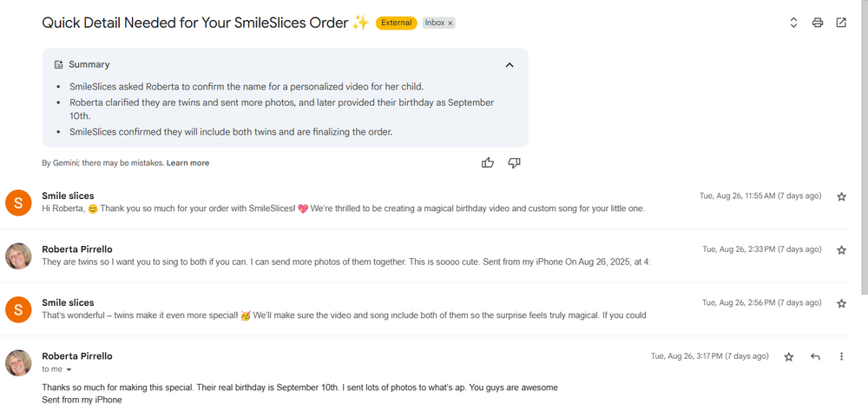Collapse the Summary panel chevron
Image resolution: width=868 pixels, height=418 pixels.
(x=510, y=64)
